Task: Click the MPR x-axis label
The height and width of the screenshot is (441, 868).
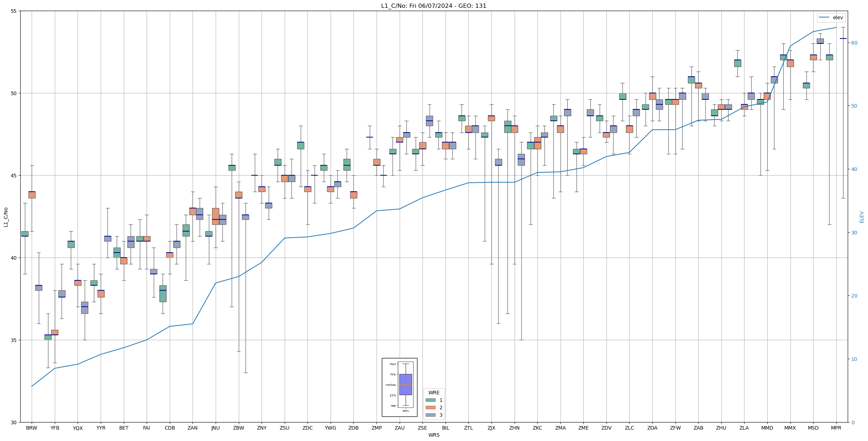Action: tap(836, 428)
